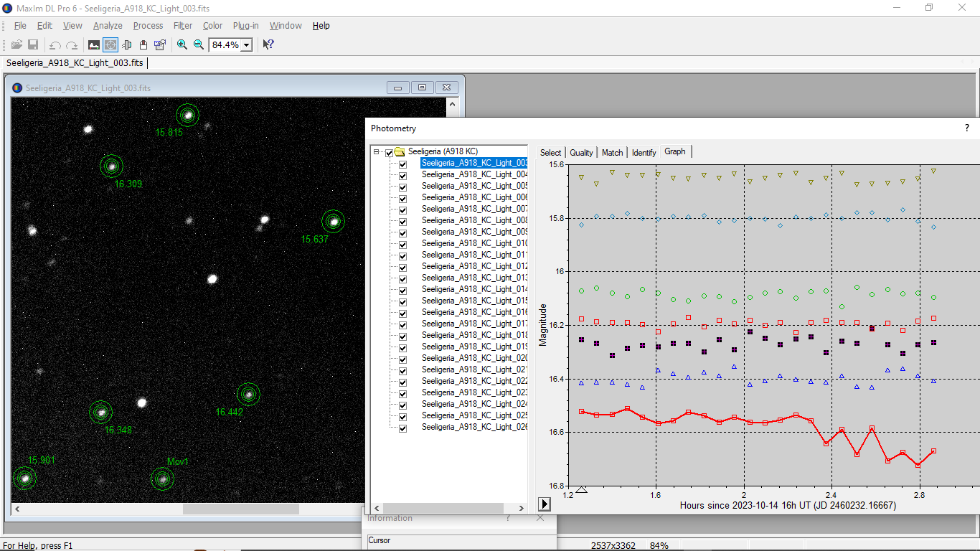Click the Open file toolbar icon
Viewport: 980px width, 551px height.
(x=17, y=44)
